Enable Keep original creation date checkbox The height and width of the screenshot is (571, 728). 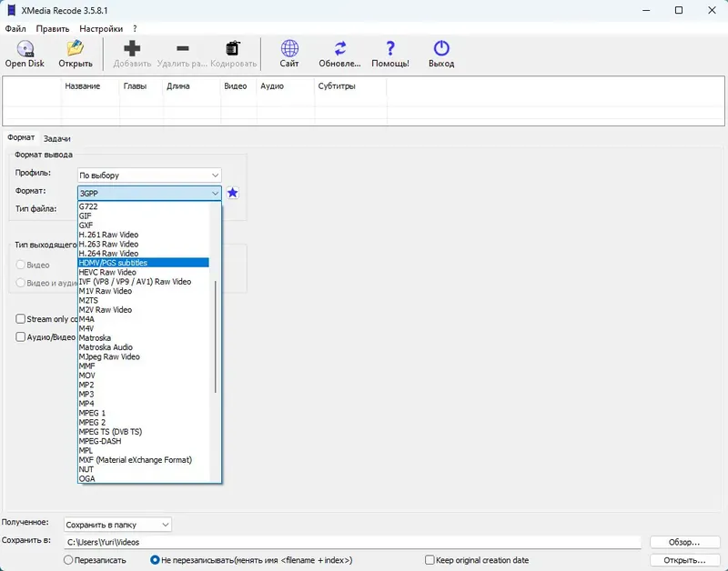click(x=430, y=560)
